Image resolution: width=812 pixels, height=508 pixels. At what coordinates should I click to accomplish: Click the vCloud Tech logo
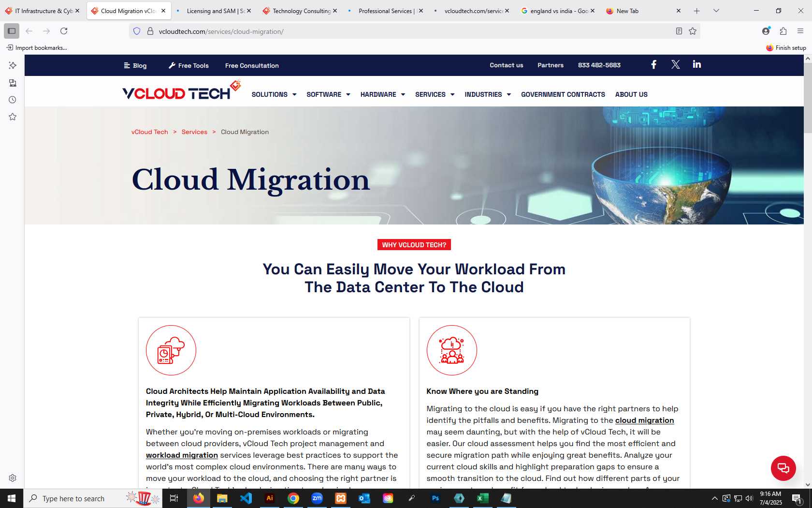182,90
